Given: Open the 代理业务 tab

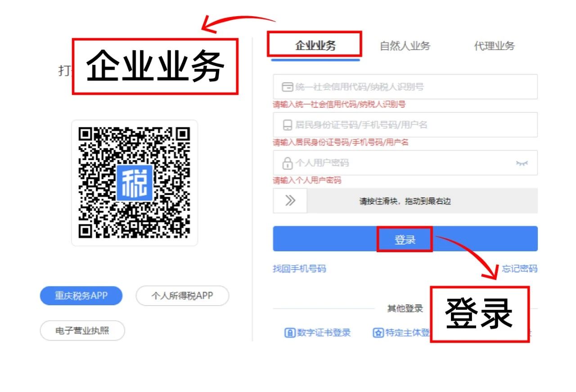Looking at the screenshot, I should pos(495,45).
